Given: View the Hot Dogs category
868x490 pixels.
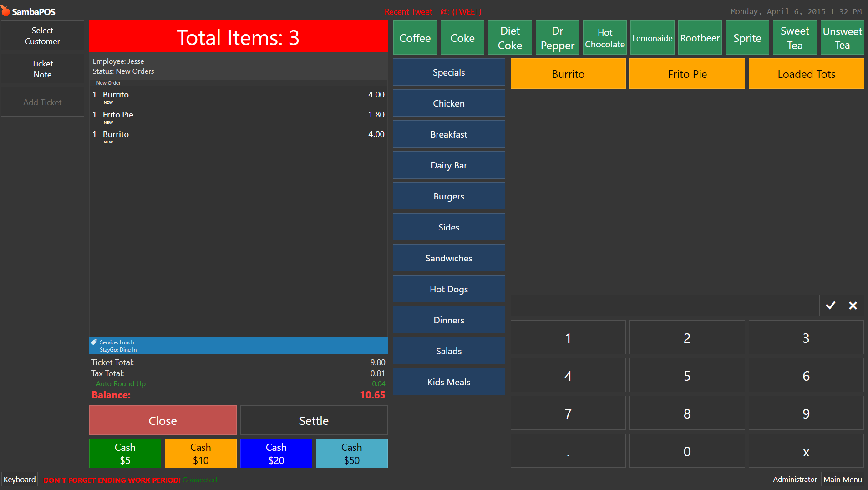Looking at the screenshot, I should point(448,289).
